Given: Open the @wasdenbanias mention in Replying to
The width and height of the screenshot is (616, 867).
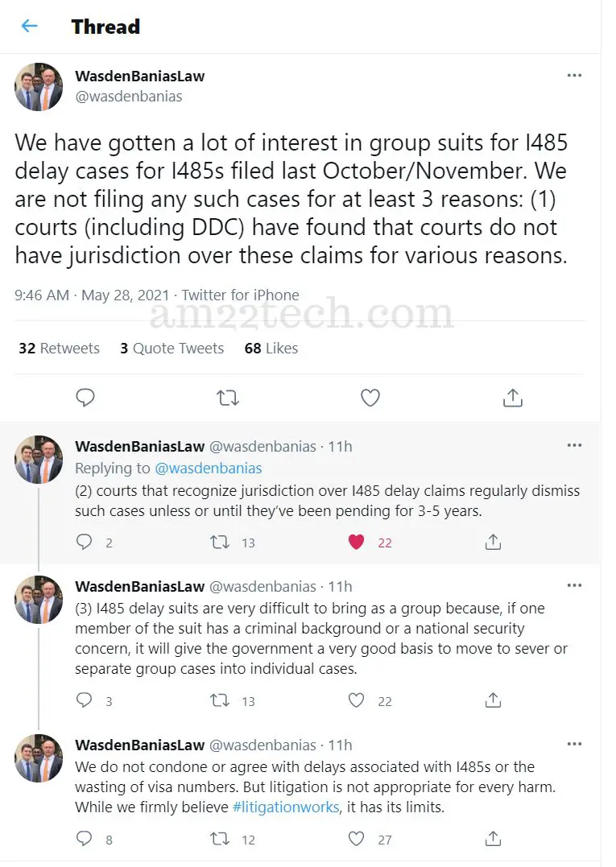Looking at the screenshot, I should tap(208, 469).
